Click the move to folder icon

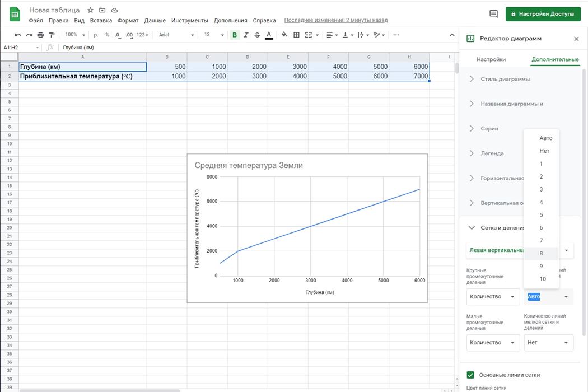click(102, 10)
